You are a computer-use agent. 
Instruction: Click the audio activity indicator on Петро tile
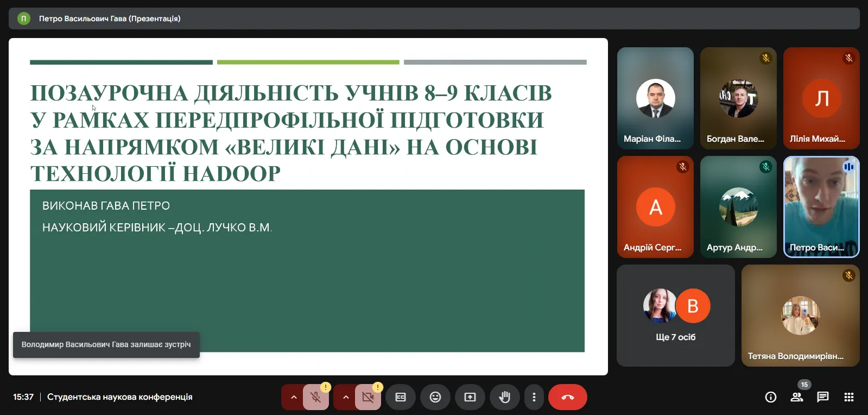point(849,167)
